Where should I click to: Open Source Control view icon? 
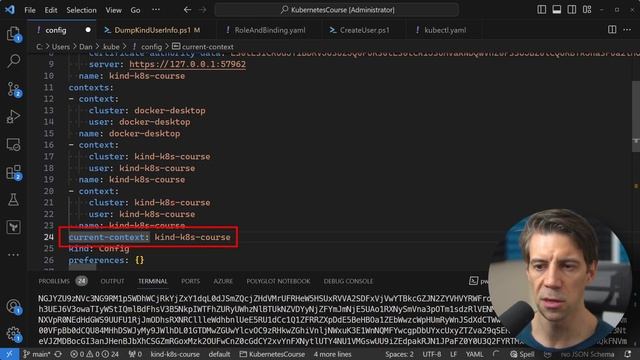tap(13, 89)
